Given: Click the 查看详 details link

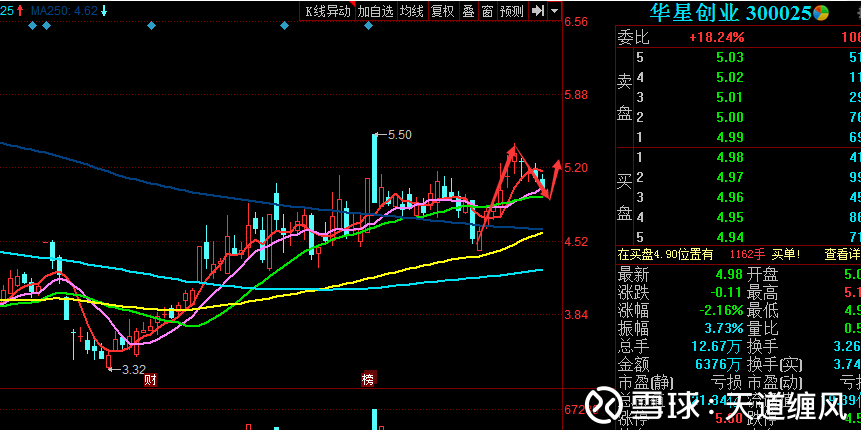Looking at the screenshot, I should (x=842, y=254).
